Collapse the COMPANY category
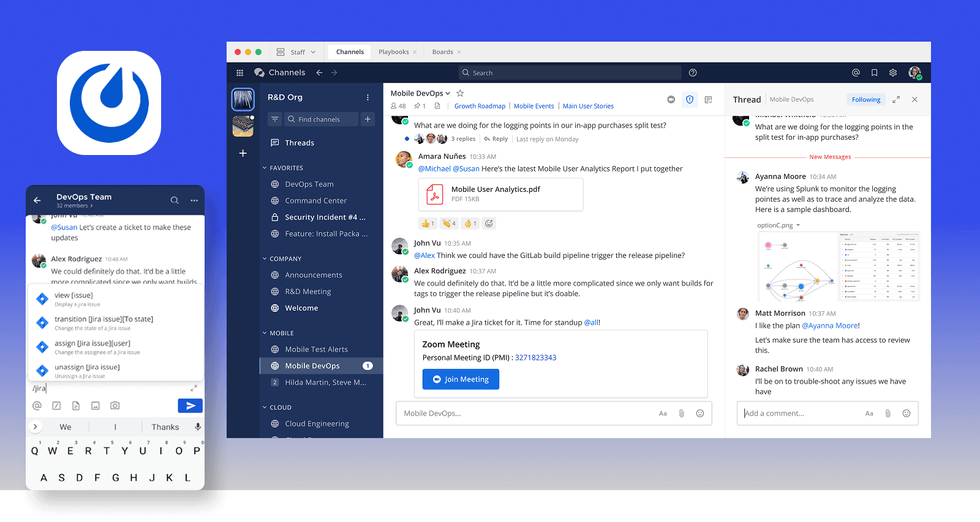This screenshot has height=522, width=980. pos(265,259)
